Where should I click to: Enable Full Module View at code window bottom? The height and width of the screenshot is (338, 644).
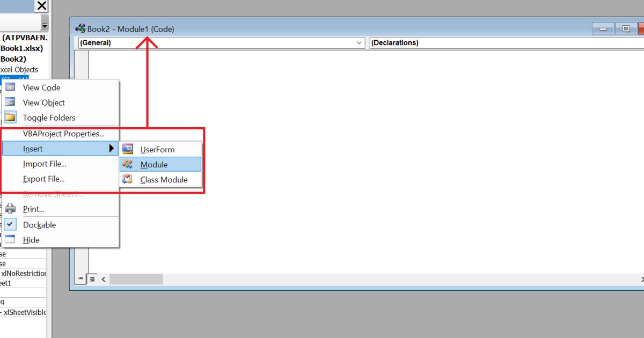click(x=91, y=278)
